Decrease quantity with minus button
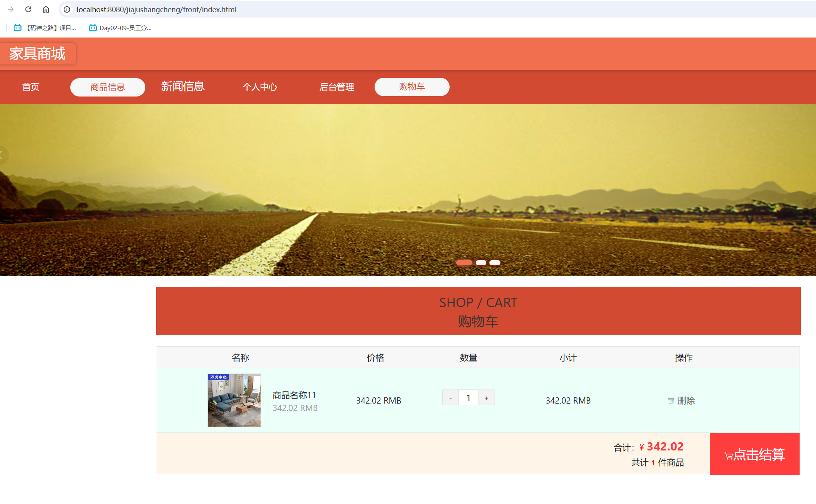 point(450,398)
